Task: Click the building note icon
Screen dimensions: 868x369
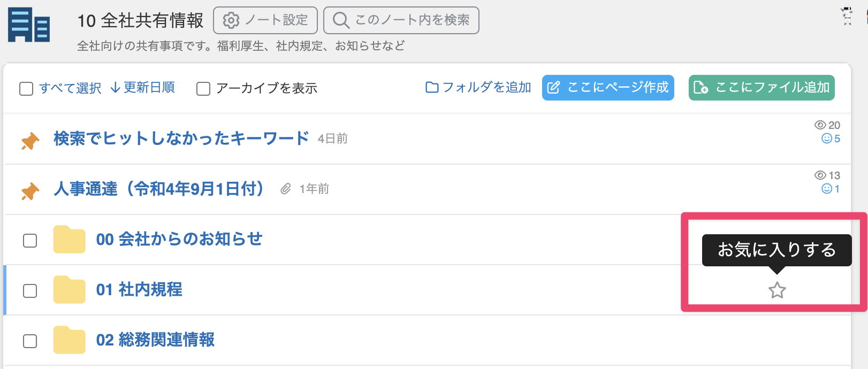Action: 29,25
